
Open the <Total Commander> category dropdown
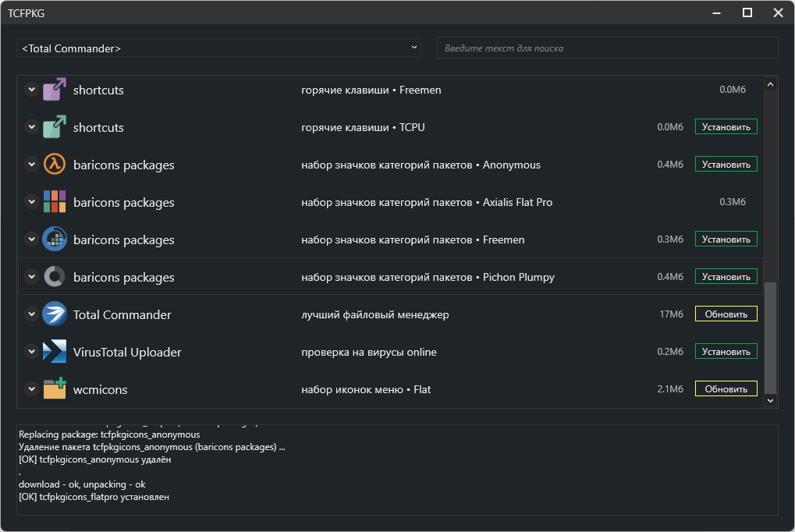pos(218,48)
